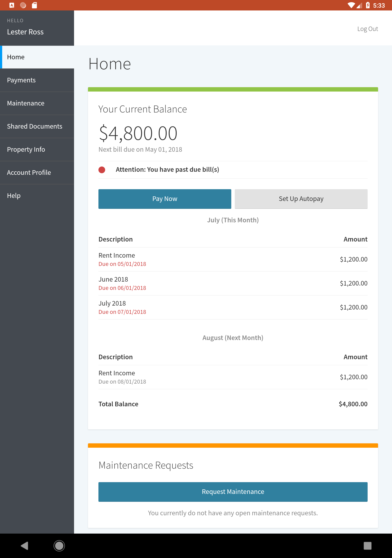
Task: Tap the Wi-Fi status icon
Action: click(351, 5)
